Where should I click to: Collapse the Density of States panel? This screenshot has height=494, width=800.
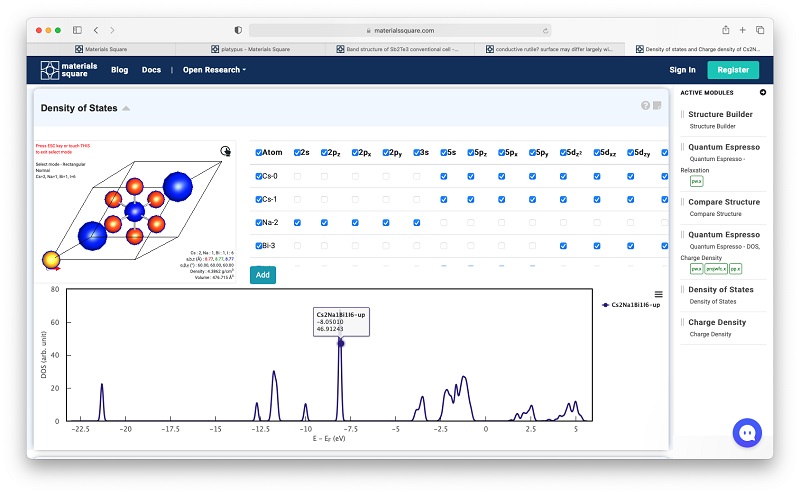tap(126, 109)
